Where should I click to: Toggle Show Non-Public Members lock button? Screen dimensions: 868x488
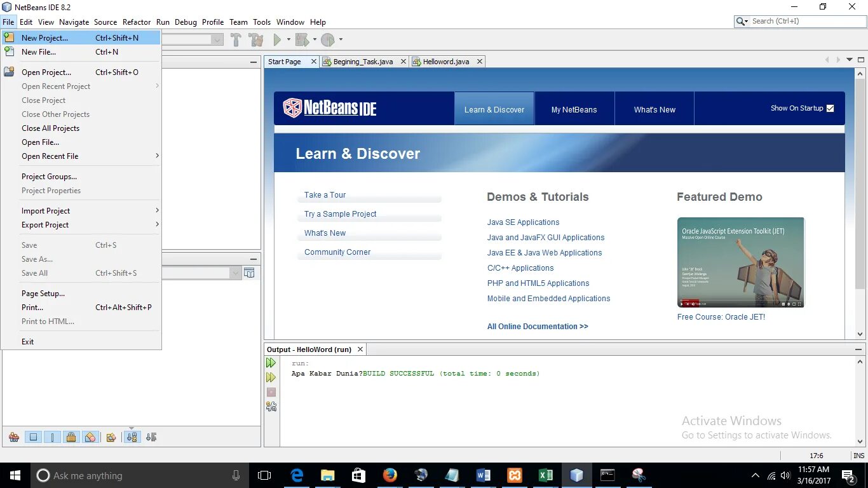point(71,437)
